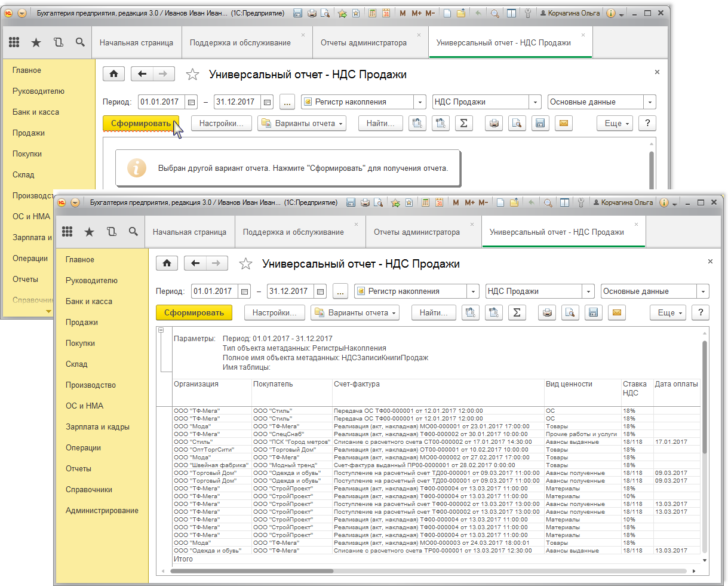
Task: Click the sum (Σ) icon in the front window toolbar
Action: tap(517, 312)
